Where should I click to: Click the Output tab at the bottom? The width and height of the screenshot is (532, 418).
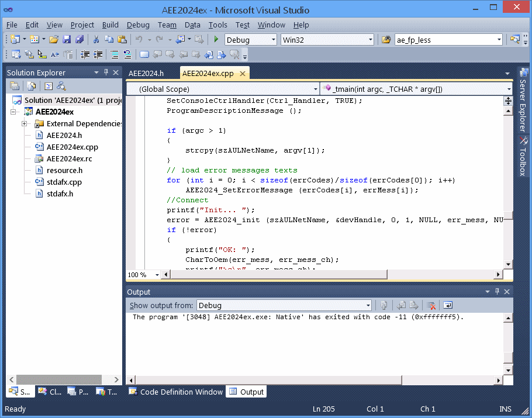tap(247, 392)
